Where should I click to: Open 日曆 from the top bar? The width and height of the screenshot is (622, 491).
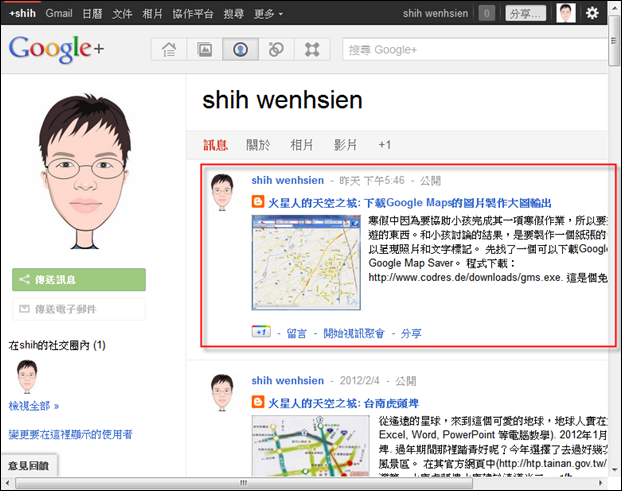click(92, 14)
